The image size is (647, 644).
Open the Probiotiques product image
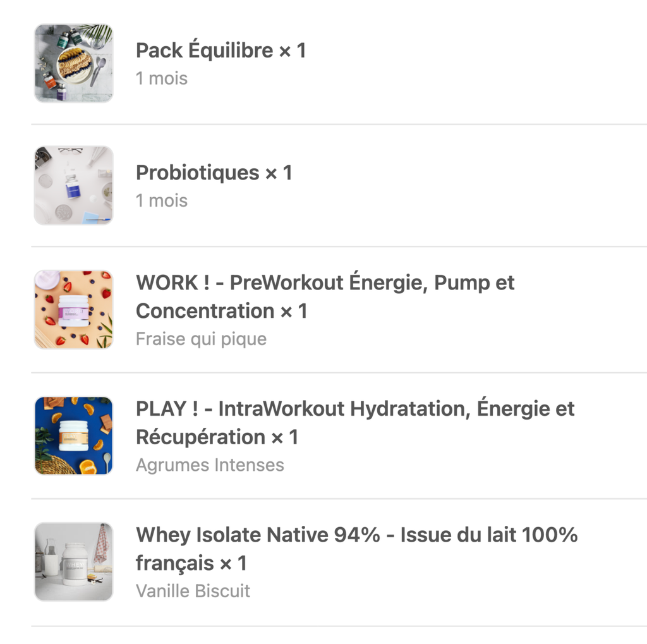click(73, 185)
